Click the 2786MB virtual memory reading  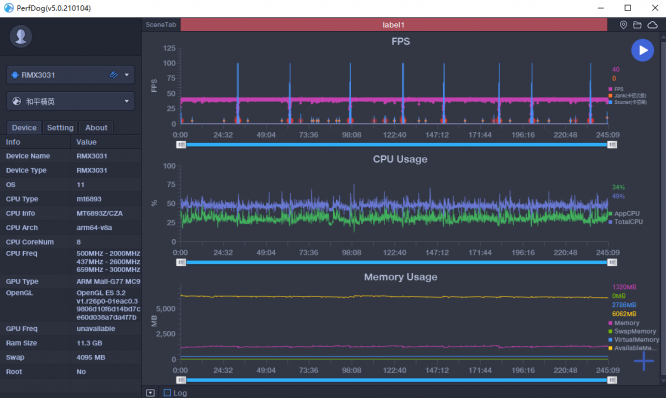click(624, 305)
